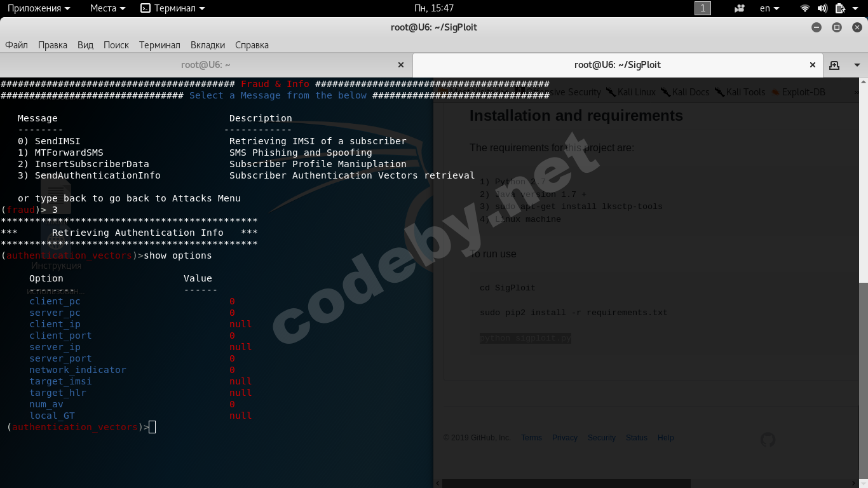Viewport: 868px width, 488px height.
Task: Click the 'client_port' option name
Action: pos(60,335)
